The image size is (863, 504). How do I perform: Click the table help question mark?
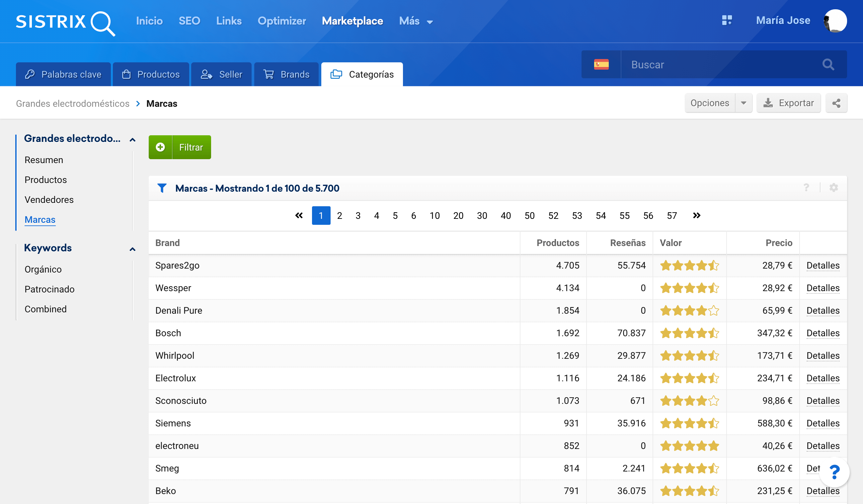pyautogui.click(x=806, y=188)
